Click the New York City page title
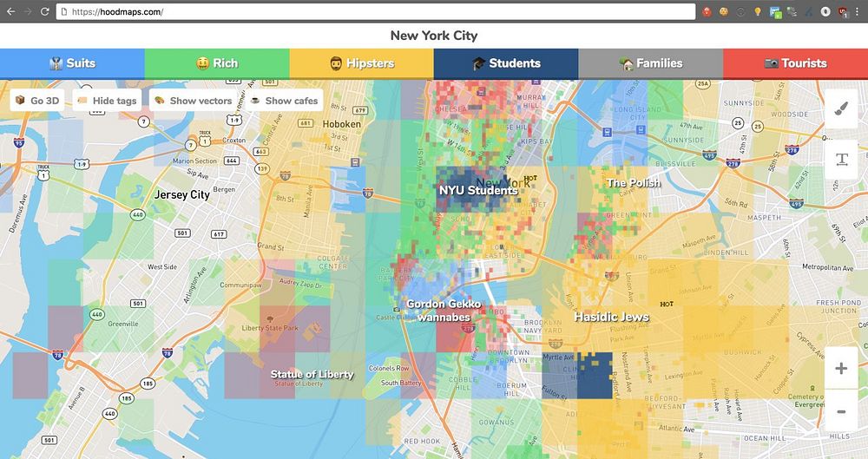Image resolution: width=868 pixels, height=459 pixels. (x=434, y=36)
